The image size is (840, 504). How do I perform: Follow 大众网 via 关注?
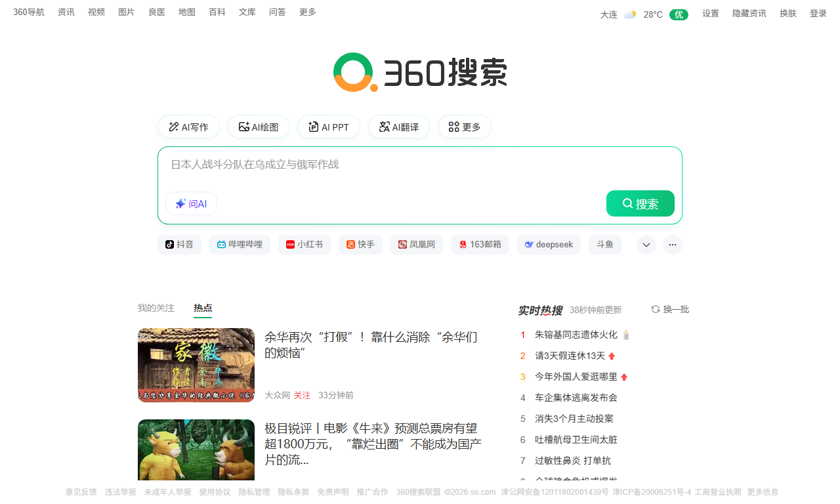302,395
